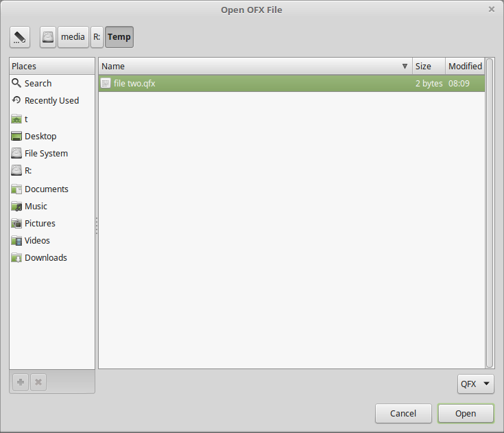504x433 pixels.
Task: Click the Recently Used clock icon
Action: point(16,100)
